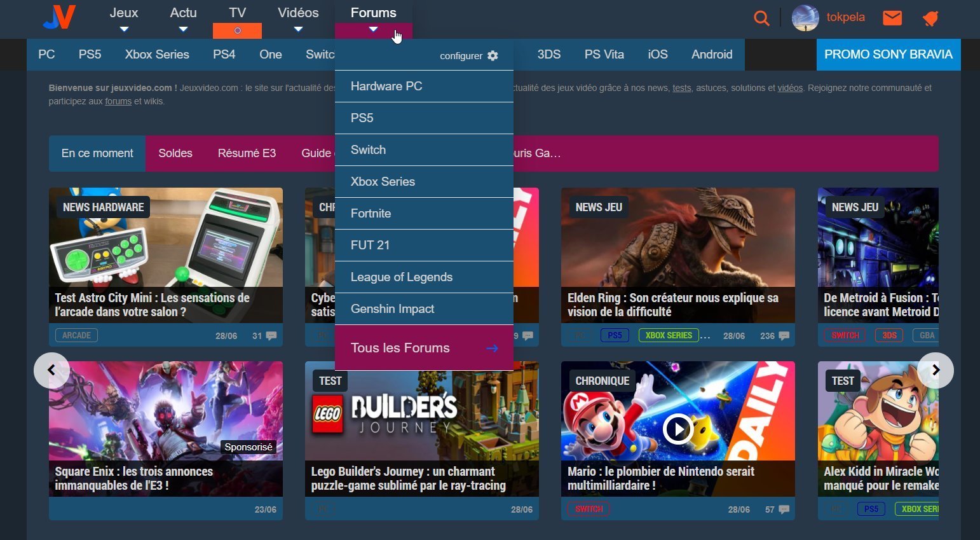Open the tokpela profile avatar
This screenshot has height=540, width=980.
click(805, 18)
